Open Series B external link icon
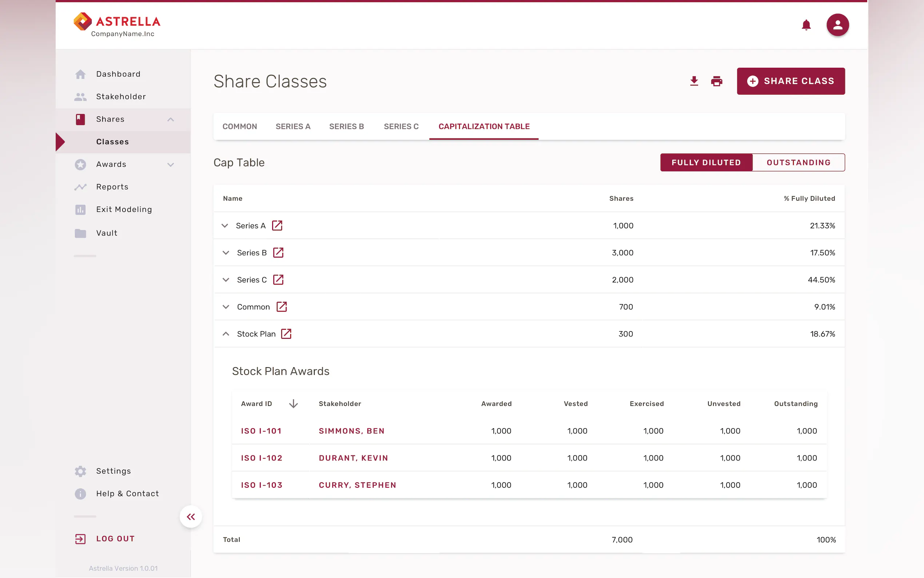Image resolution: width=924 pixels, height=578 pixels. 278,253
